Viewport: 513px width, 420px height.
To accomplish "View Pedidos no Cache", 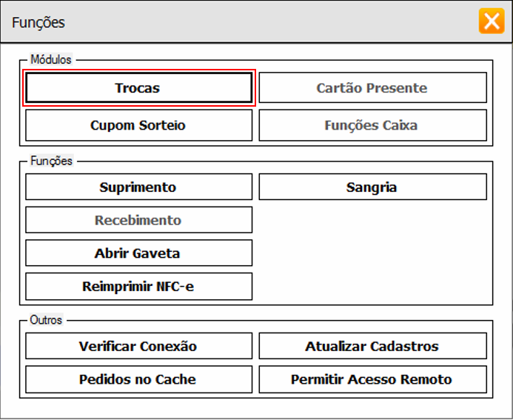I will 138,379.
